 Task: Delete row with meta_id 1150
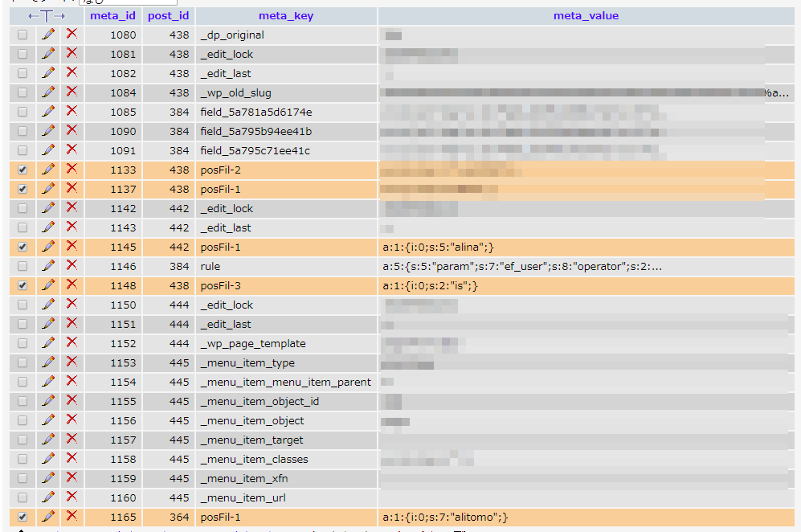72,304
